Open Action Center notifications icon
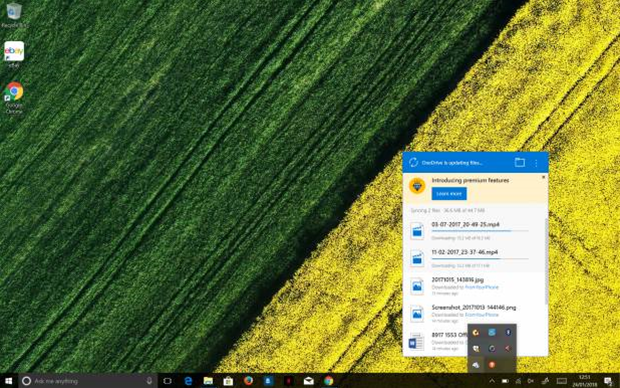This screenshot has height=388, width=620. point(608,381)
